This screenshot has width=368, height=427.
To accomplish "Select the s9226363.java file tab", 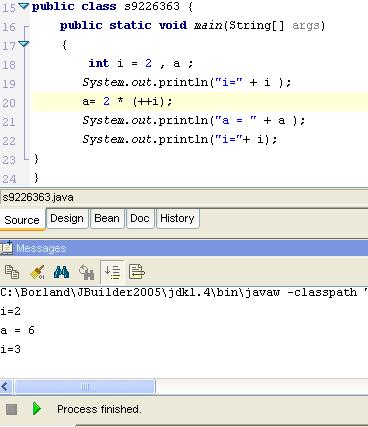I will point(38,197).
